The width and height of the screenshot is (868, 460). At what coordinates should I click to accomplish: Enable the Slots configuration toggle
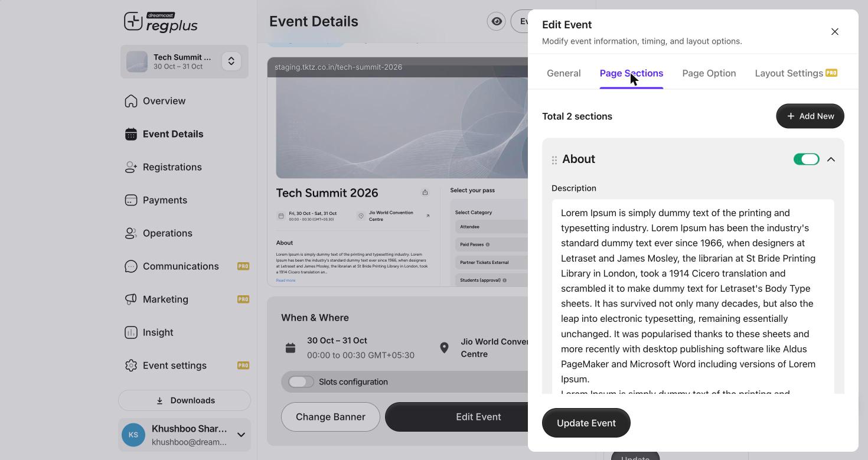click(301, 382)
